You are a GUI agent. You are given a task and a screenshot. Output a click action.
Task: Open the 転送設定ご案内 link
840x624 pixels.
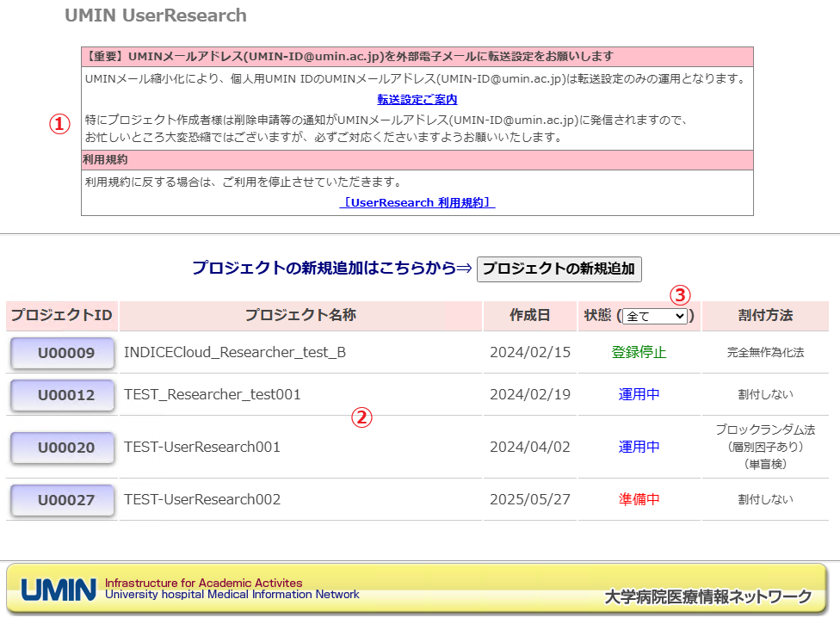417,100
